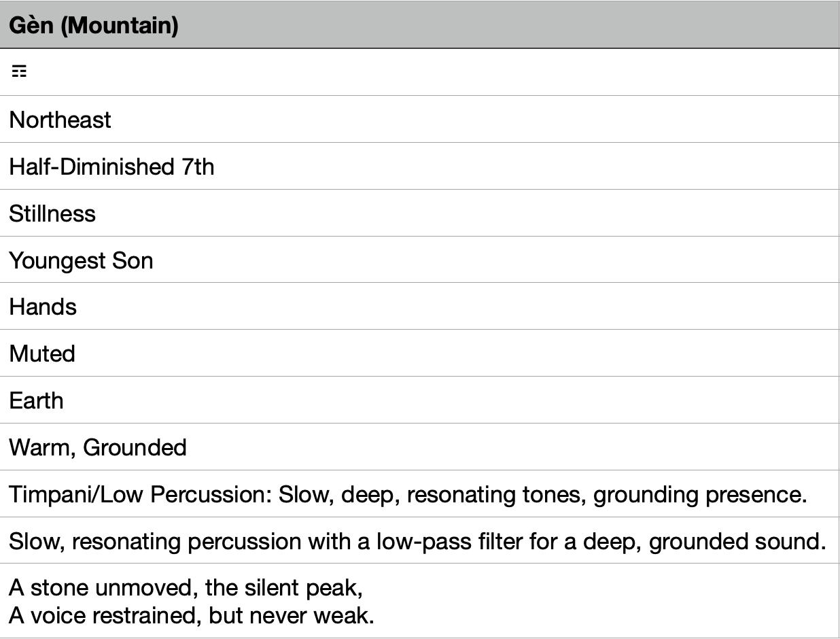Click the line "A stone unmoved, the silent peak"
This screenshot has height=639, width=840.
tap(186, 587)
